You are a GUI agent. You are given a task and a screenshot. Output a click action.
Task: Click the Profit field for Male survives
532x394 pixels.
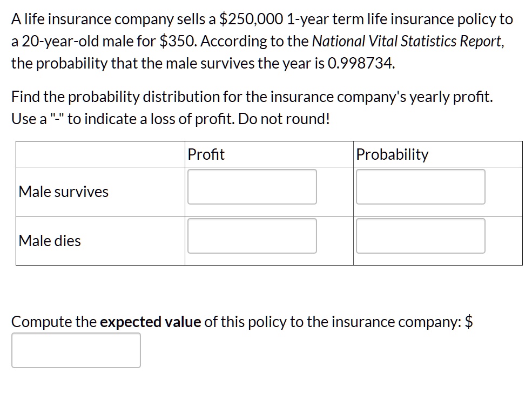click(x=252, y=187)
